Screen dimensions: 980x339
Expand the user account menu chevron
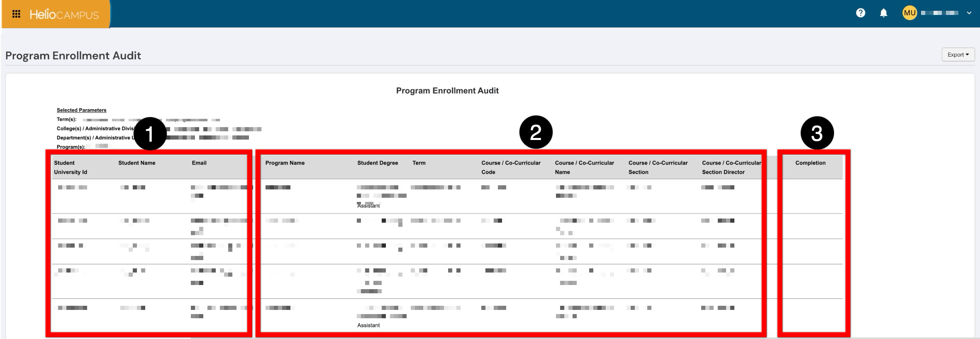[969, 13]
